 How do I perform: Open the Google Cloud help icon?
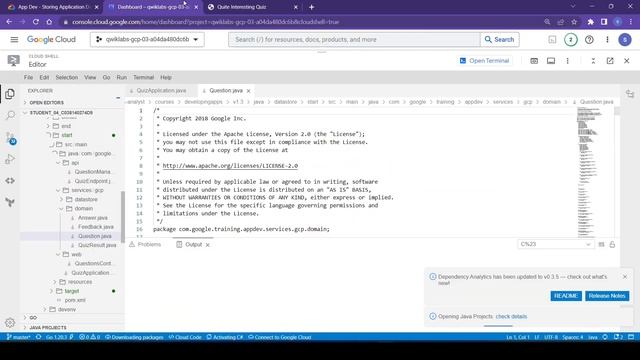[x=589, y=40]
